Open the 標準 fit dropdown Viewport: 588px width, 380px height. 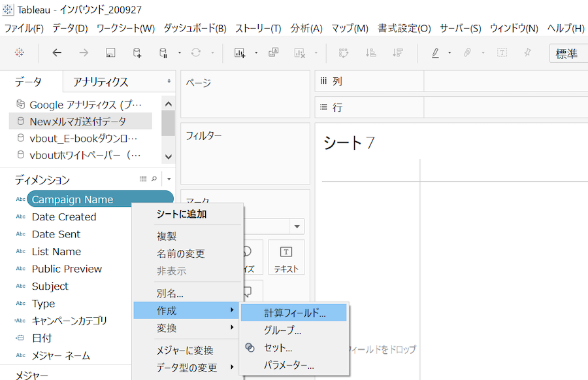point(568,54)
